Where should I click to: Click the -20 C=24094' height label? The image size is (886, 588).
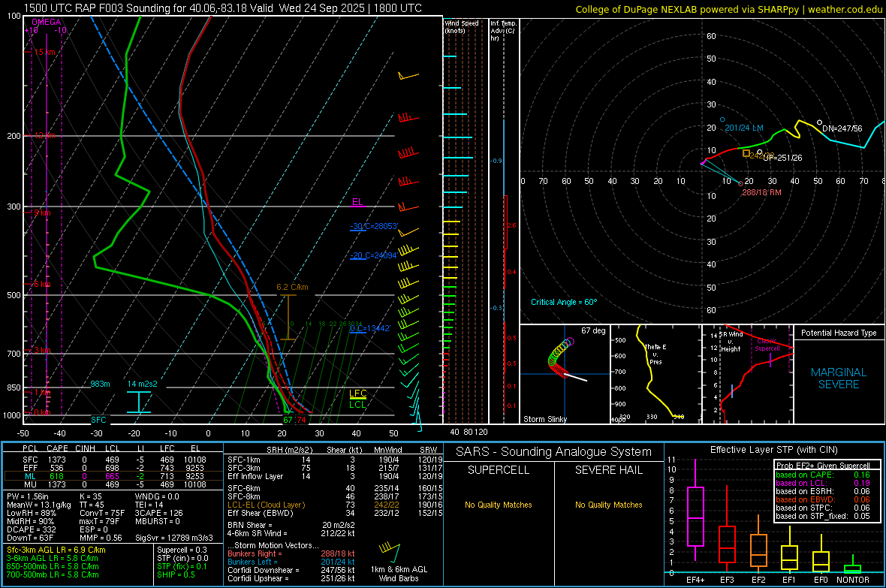pyautogui.click(x=373, y=255)
